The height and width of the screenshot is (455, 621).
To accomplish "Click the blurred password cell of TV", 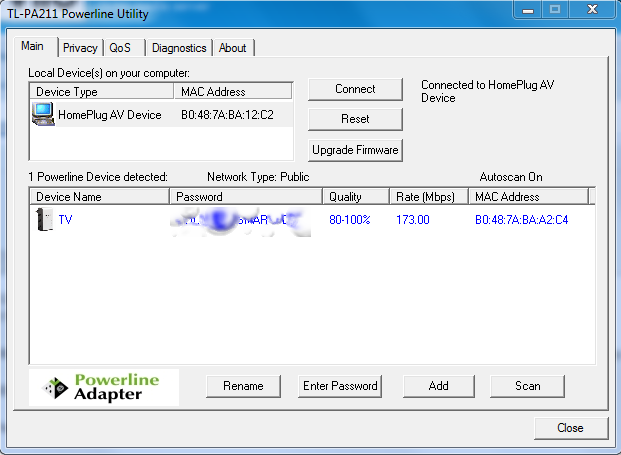I will (x=240, y=220).
